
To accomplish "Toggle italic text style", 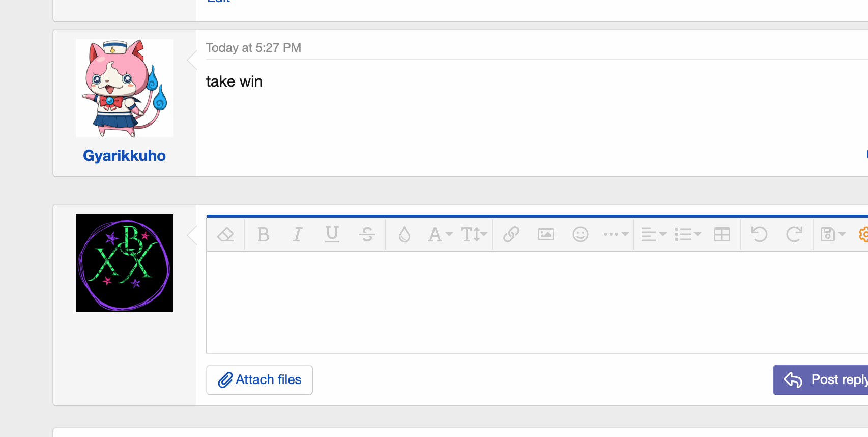I will pos(298,235).
